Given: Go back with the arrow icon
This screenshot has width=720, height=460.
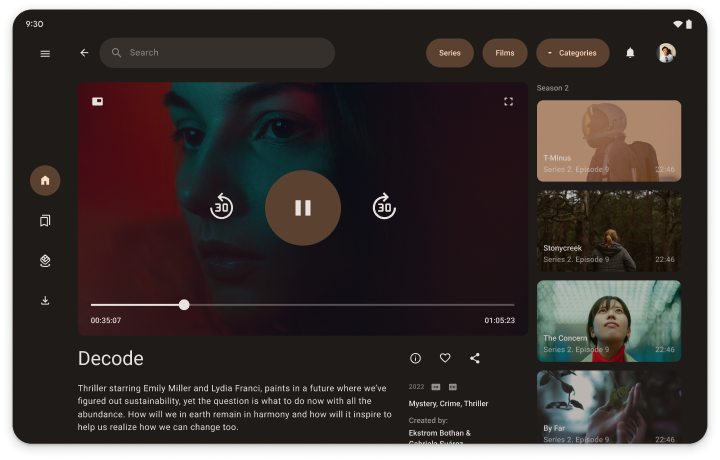Looking at the screenshot, I should tap(84, 53).
